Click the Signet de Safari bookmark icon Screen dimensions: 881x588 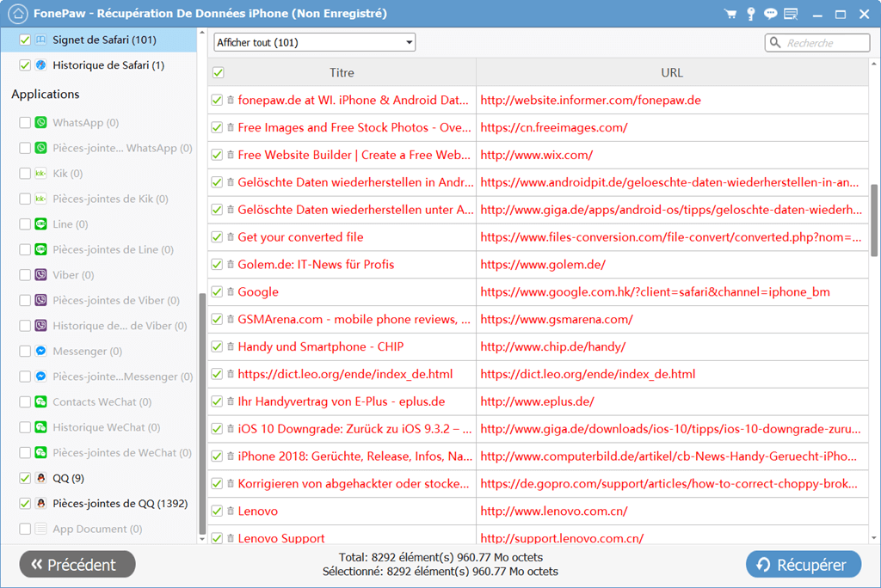click(41, 40)
